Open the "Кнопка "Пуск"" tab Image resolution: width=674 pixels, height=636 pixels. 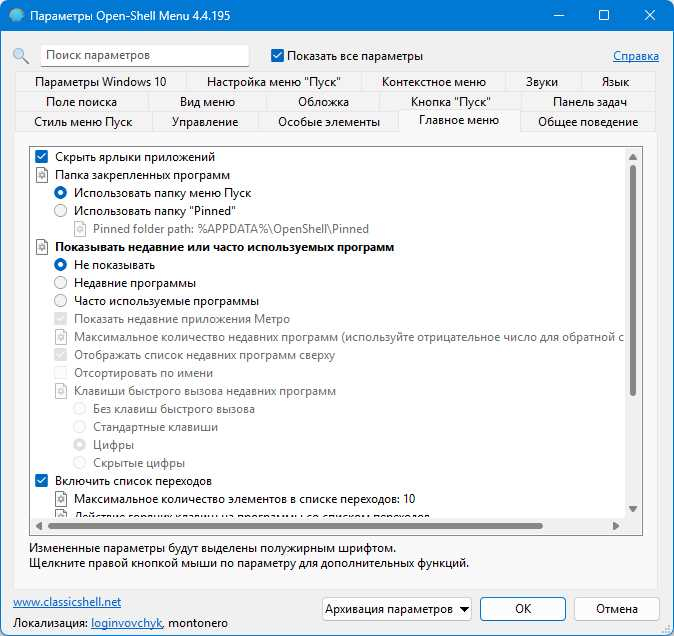coord(450,102)
